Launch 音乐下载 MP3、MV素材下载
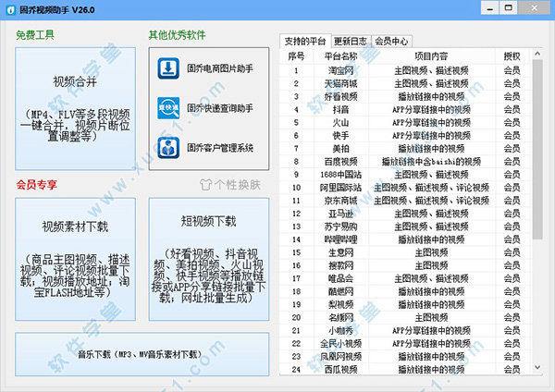This screenshot has height=392, width=555. pyautogui.click(x=142, y=354)
